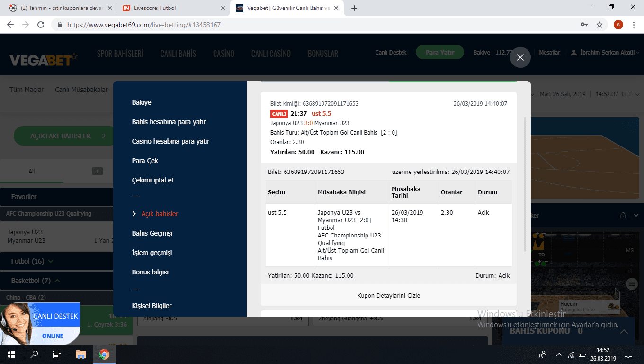
Task: Open a new browser tab
Action: click(x=354, y=8)
